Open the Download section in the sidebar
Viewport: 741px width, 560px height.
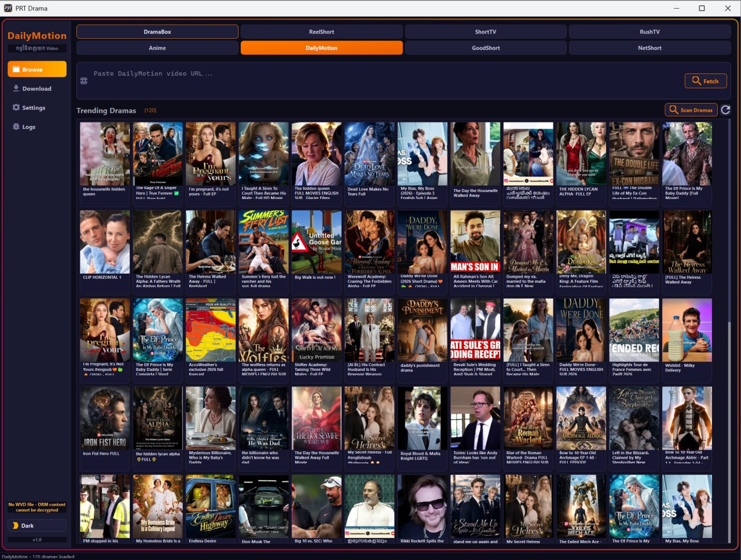[37, 89]
